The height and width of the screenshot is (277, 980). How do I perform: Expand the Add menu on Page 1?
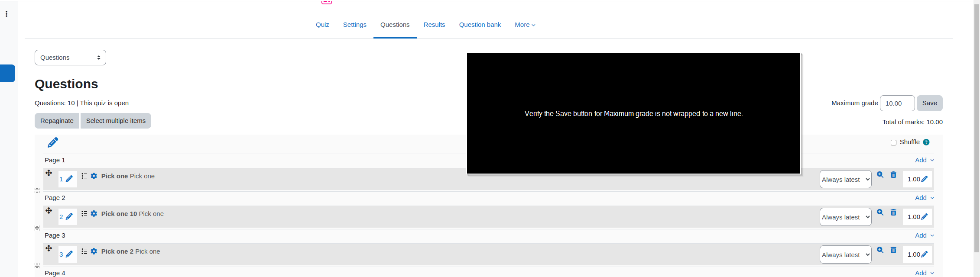[924, 160]
